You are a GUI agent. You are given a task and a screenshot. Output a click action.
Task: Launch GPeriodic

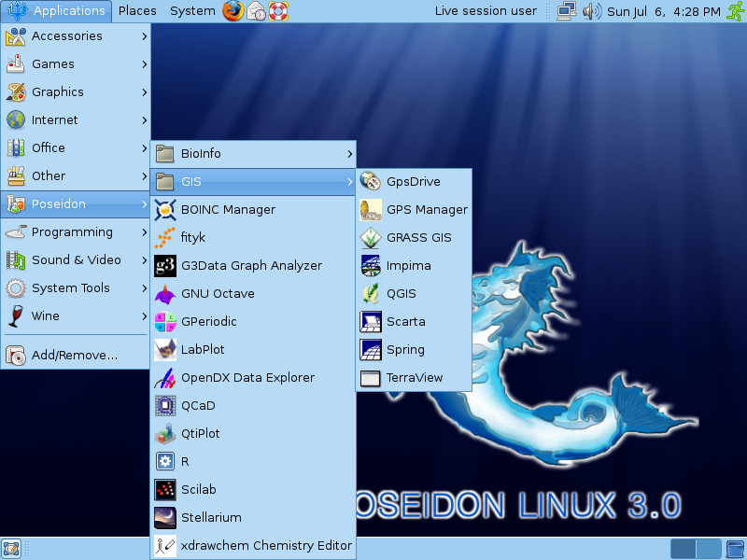point(253,322)
